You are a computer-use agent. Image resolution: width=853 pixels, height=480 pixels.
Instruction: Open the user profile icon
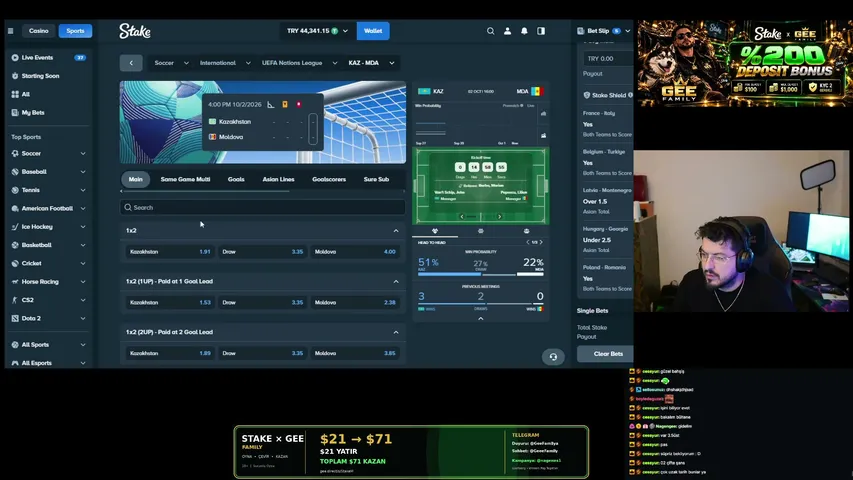point(508,31)
